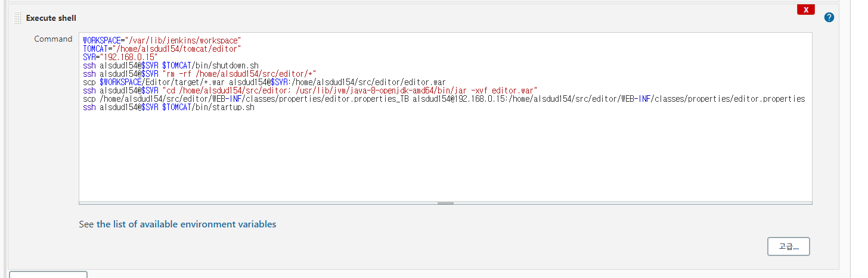Click the WORKSPACE variable definition line

coord(162,40)
